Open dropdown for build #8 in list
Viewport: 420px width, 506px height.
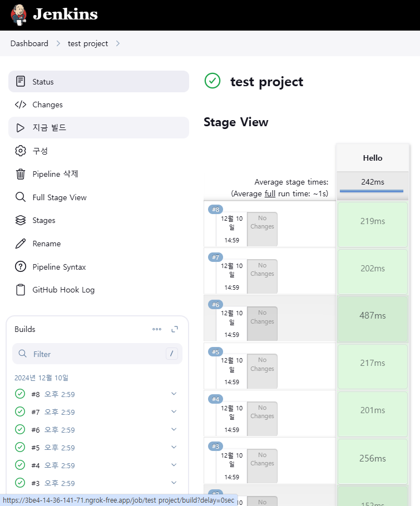point(174,394)
